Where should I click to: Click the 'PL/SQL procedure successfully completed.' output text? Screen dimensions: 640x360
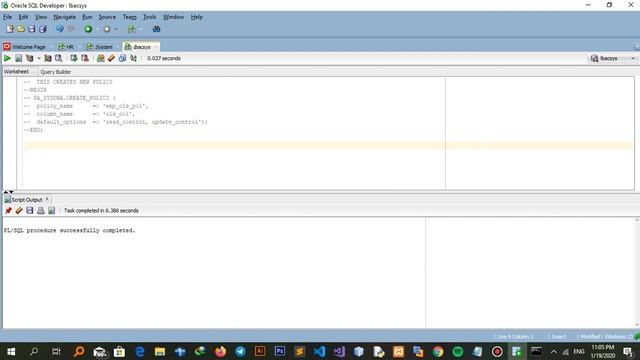pos(69,230)
